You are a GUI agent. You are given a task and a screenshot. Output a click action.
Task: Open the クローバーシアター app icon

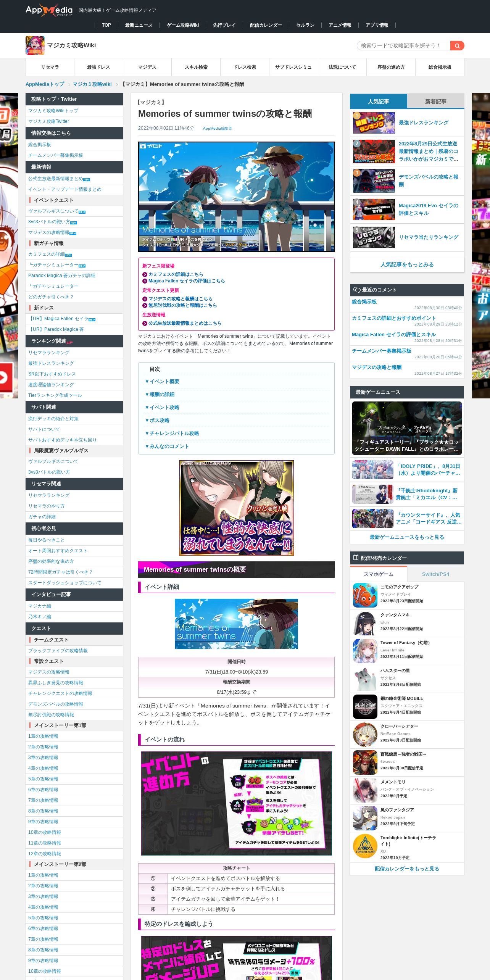coord(365,734)
